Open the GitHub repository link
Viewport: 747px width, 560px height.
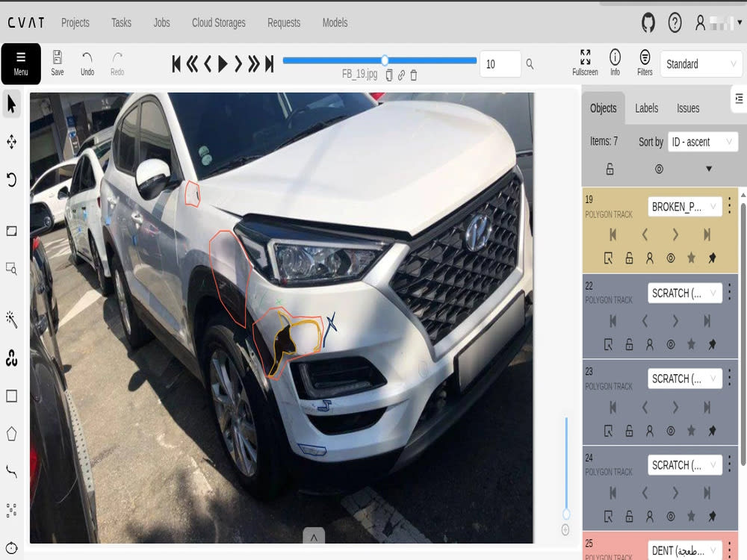648,22
